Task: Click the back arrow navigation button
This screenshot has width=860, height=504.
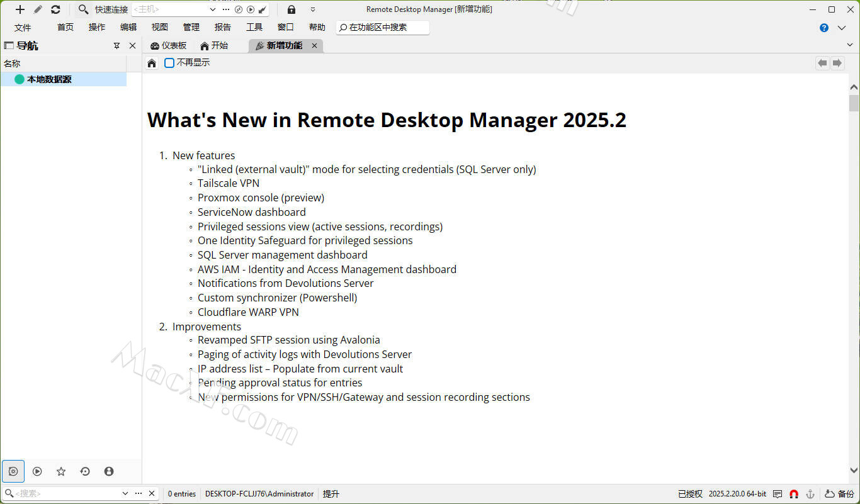Action: click(822, 63)
